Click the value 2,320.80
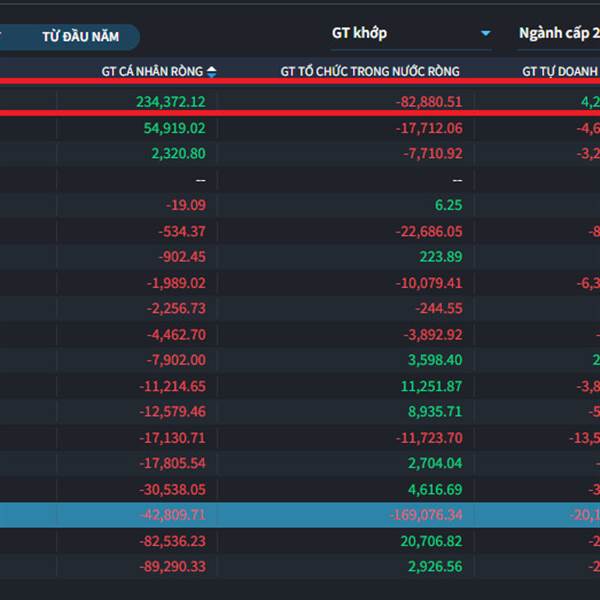Image resolution: width=600 pixels, height=600 pixels. (179, 153)
